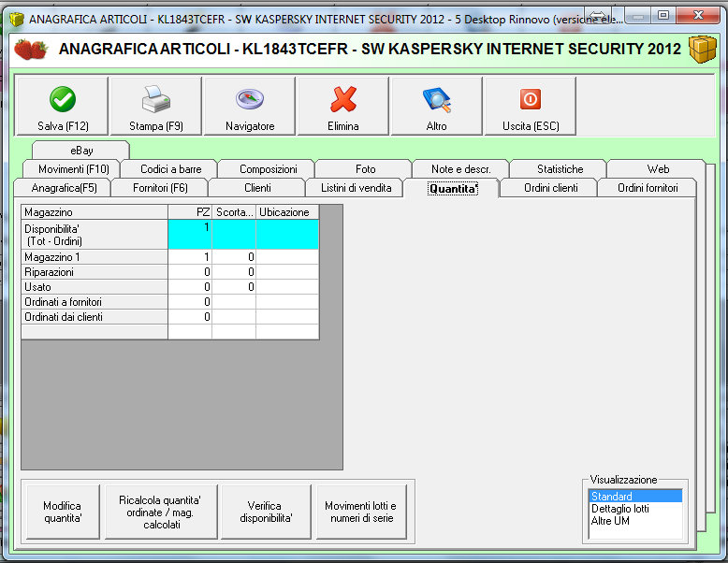Viewport: 728px width, 563px height.
Task: Click the double-arrow icon in title bar
Action: (598, 15)
